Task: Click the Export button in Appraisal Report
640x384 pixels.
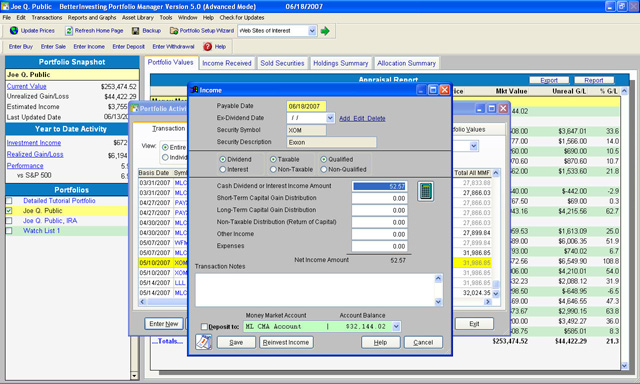Action: tap(549, 80)
